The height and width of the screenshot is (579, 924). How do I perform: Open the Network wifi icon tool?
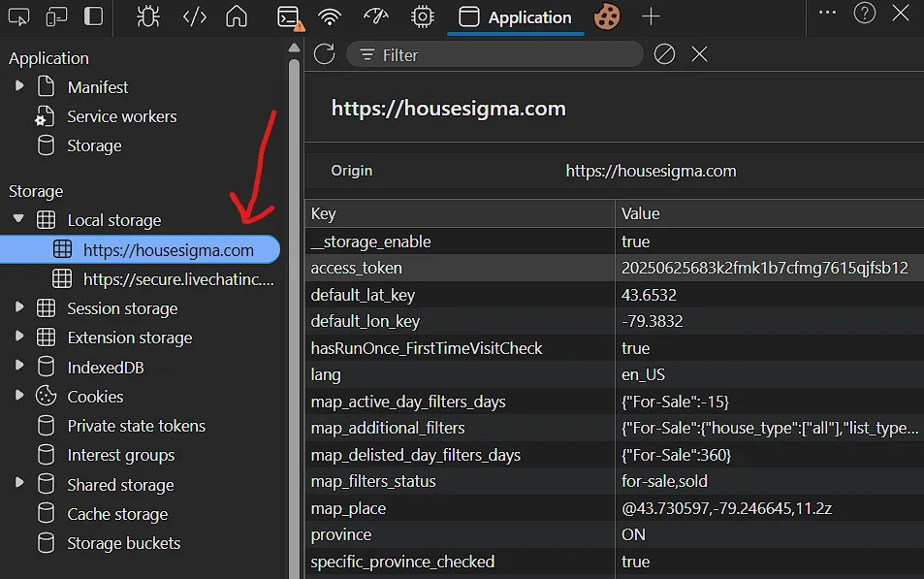(x=330, y=16)
